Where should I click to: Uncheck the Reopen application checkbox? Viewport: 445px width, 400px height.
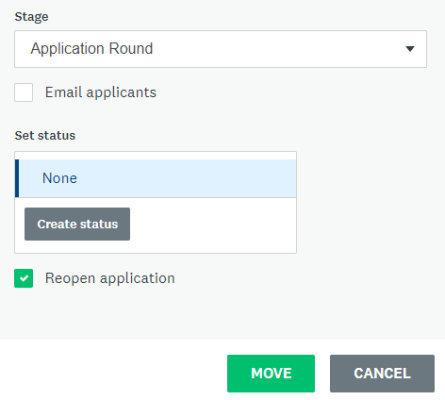click(24, 278)
